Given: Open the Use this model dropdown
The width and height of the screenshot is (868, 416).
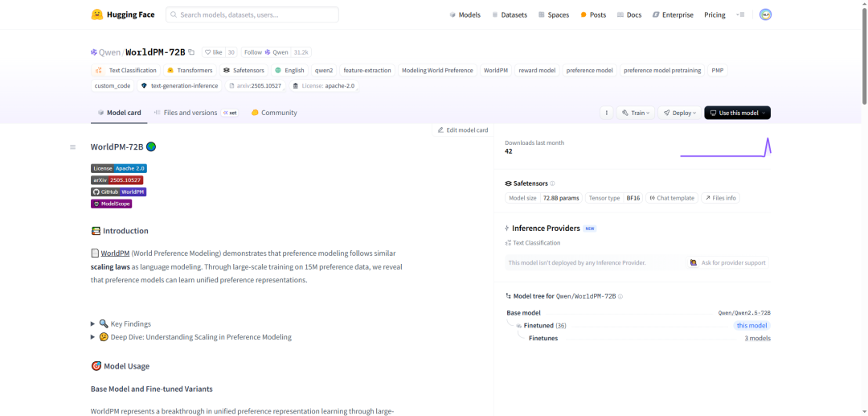Looking at the screenshot, I should [x=737, y=113].
